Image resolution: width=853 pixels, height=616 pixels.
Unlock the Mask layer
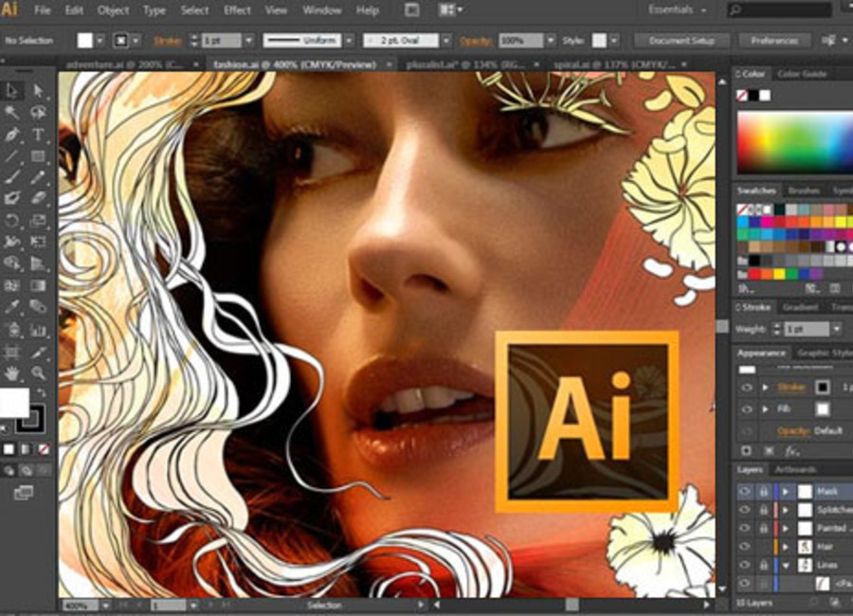[764, 492]
